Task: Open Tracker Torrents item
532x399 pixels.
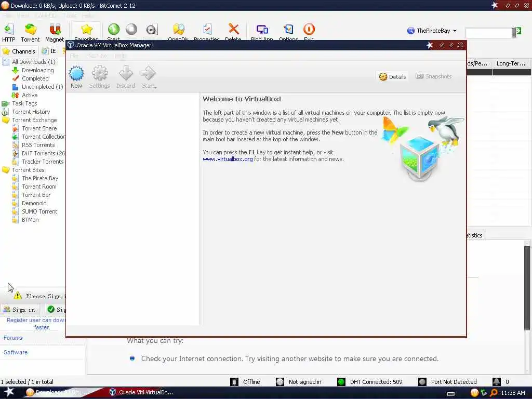Action: pyautogui.click(x=43, y=162)
